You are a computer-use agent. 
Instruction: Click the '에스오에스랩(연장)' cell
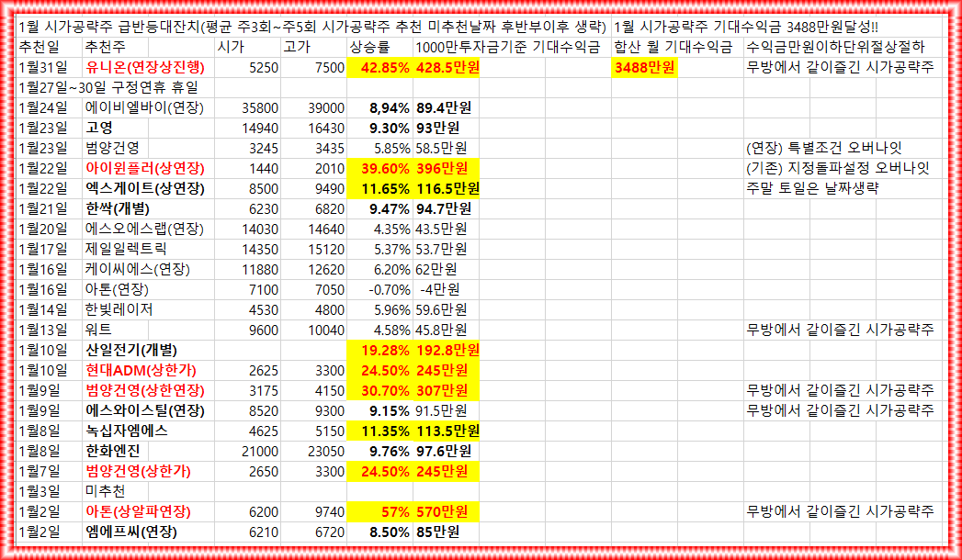coord(145,230)
